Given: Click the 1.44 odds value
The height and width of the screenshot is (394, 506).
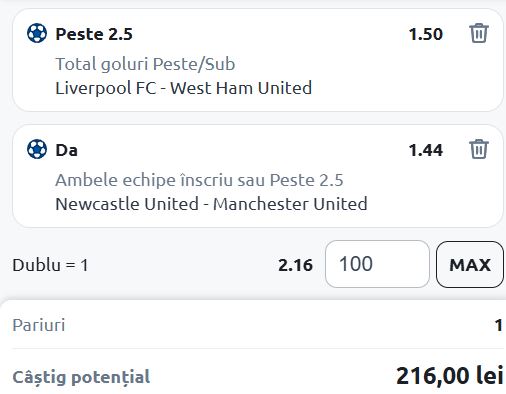Looking at the screenshot, I should [x=426, y=150].
